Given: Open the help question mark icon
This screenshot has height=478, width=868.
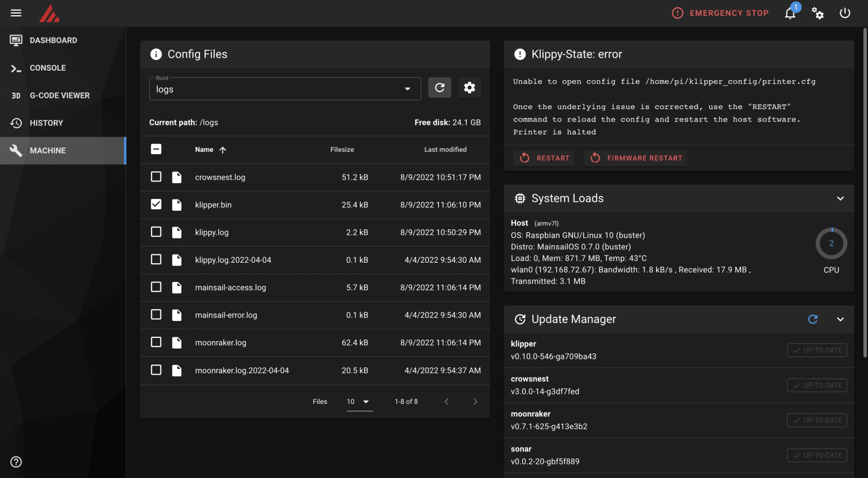Looking at the screenshot, I should click(16, 462).
